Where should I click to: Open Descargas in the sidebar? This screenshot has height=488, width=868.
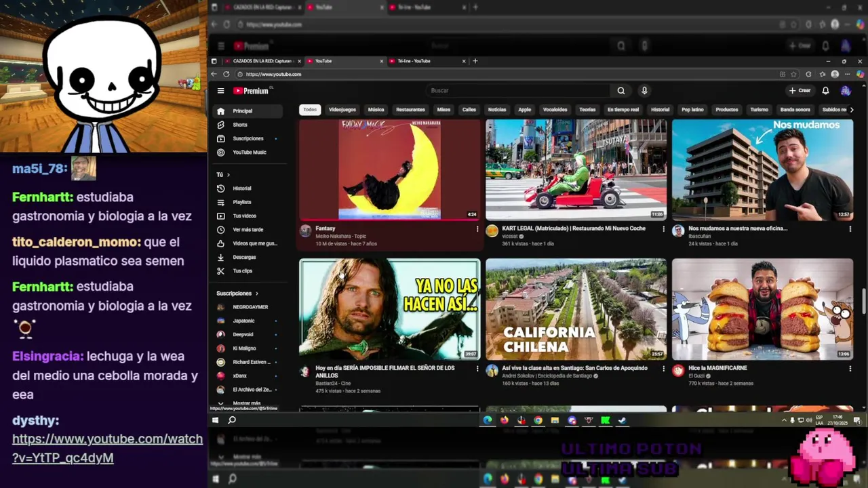[250, 257]
